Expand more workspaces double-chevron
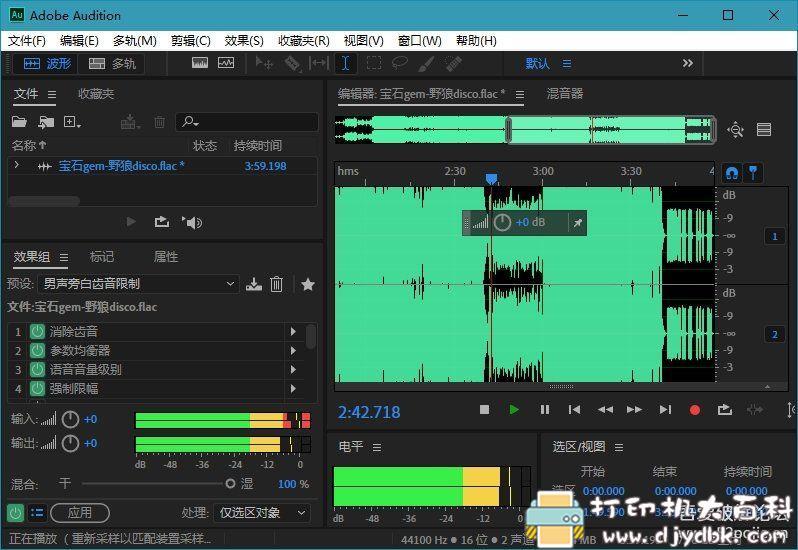 (688, 63)
